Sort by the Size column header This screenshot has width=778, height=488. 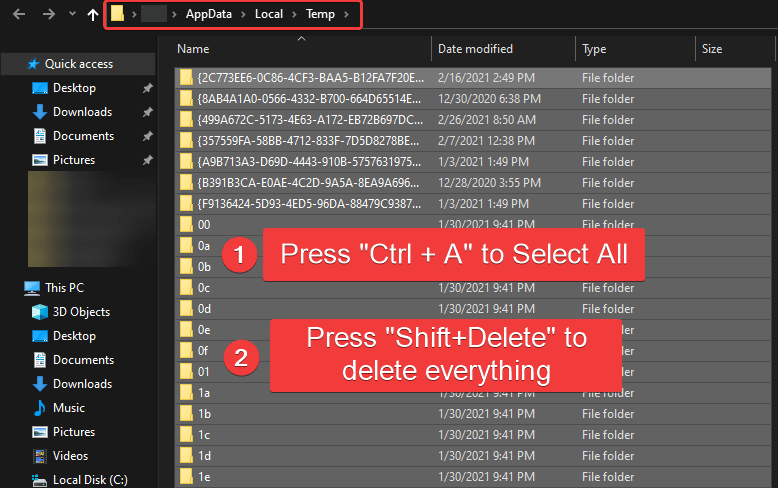[712, 49]
